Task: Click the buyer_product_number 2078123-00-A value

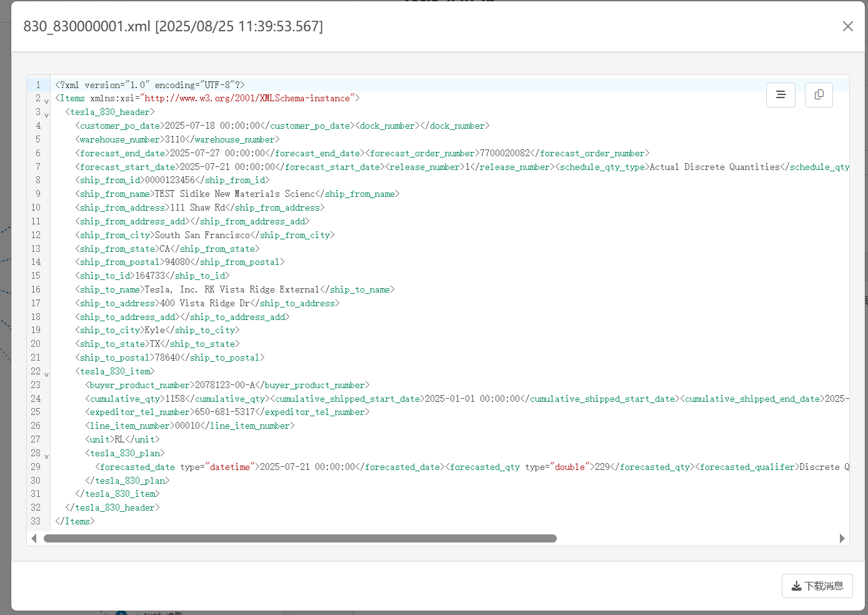Action: click(225, 385)
